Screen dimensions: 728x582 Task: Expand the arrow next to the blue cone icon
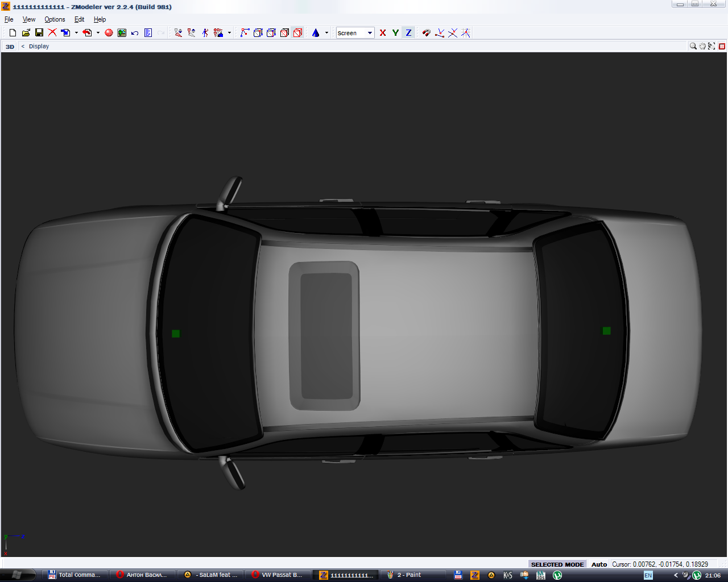pos(326,33)
